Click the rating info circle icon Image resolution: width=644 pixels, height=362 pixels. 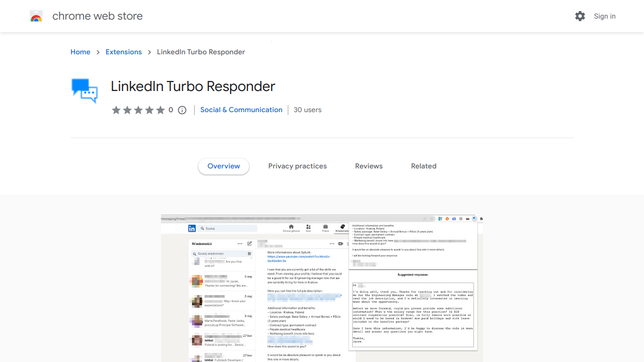click(x=182, y=110)
